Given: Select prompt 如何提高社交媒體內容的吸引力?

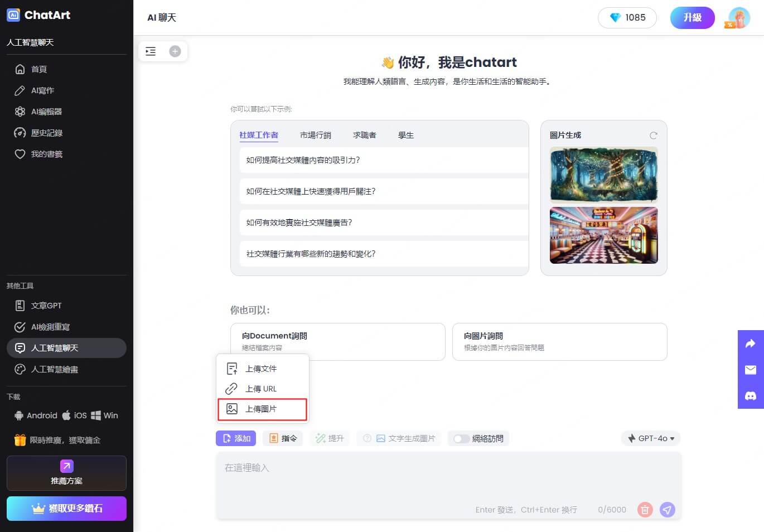Looking at the screenshot, I should pyautogui.click(x=384, y=160).
